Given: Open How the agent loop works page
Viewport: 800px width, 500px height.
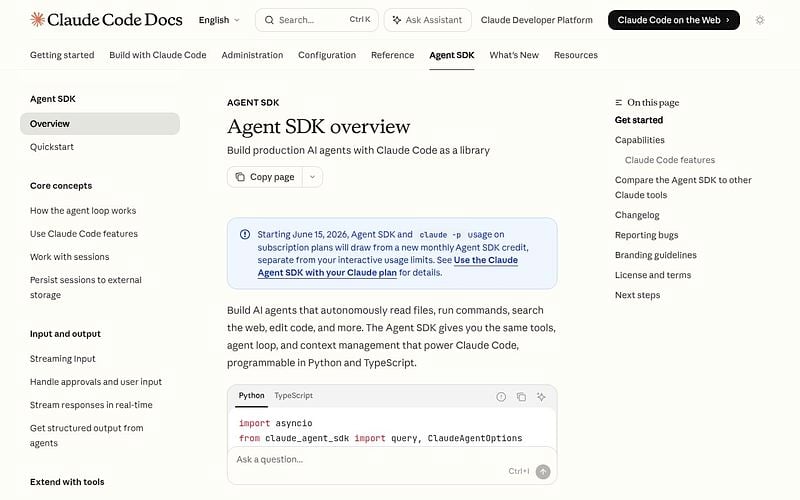Looking at the screenshot, I should [83, 211].
